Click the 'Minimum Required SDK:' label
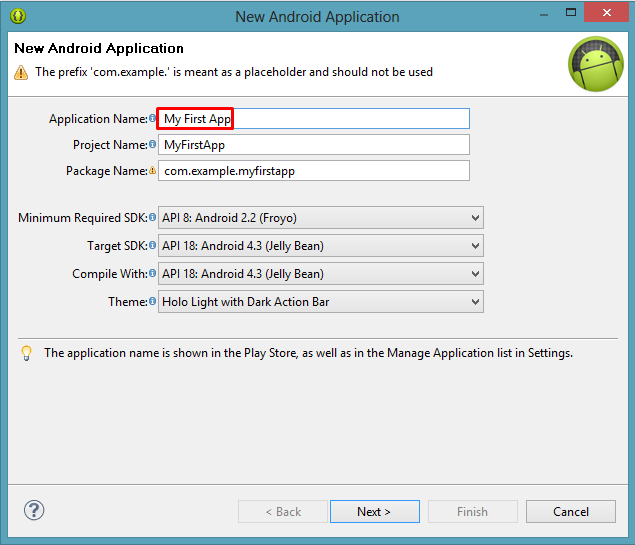This screenshot has height=545, width=635. pos(83,218)
